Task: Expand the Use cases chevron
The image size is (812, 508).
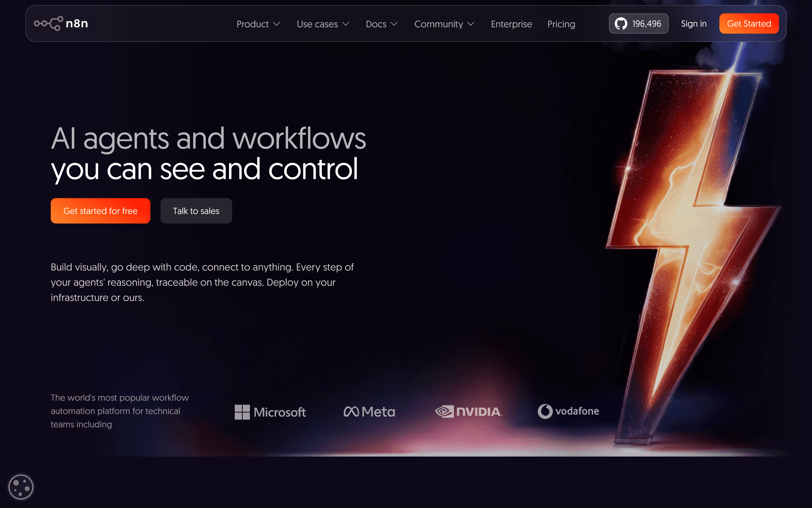Action: click(x=346, y=24)
